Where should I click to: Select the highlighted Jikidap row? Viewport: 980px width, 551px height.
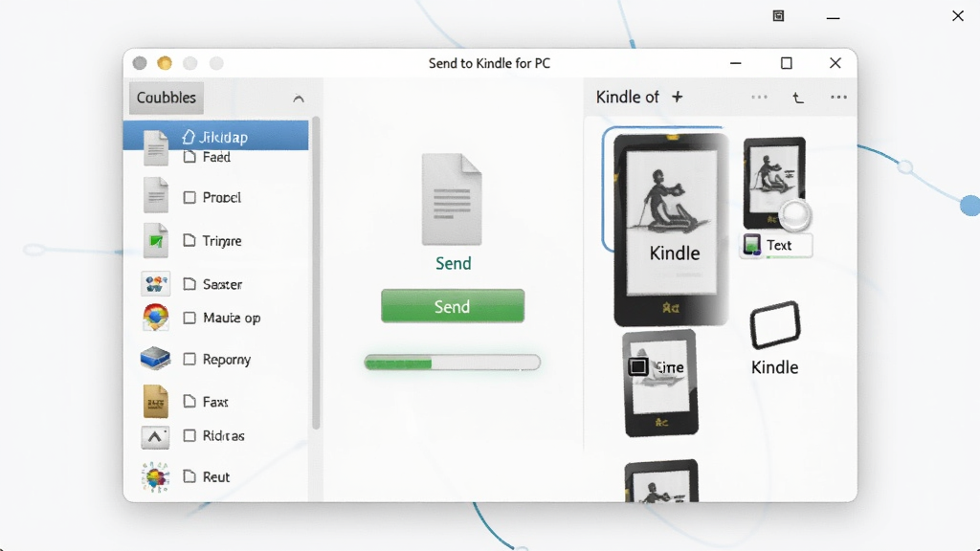(215, 136)
